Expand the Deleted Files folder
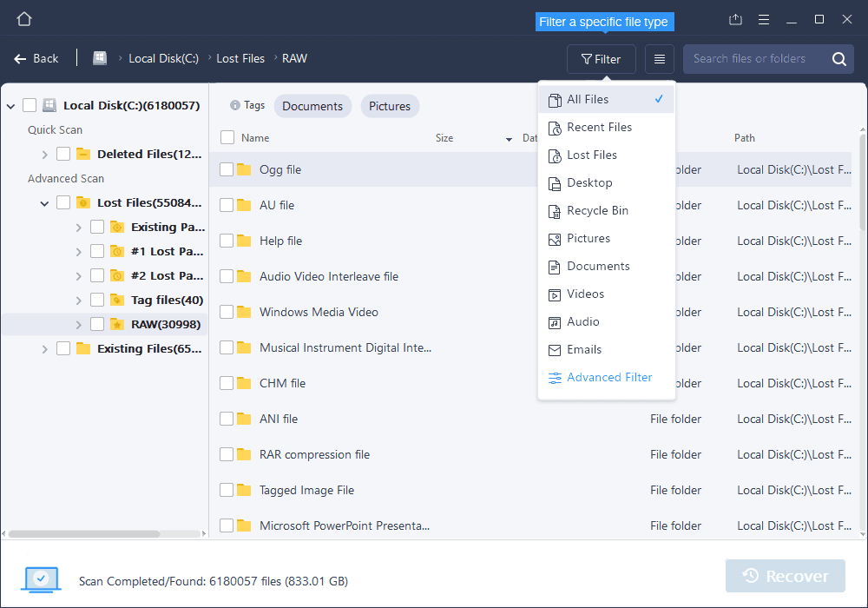 click(x=43, y=154)
